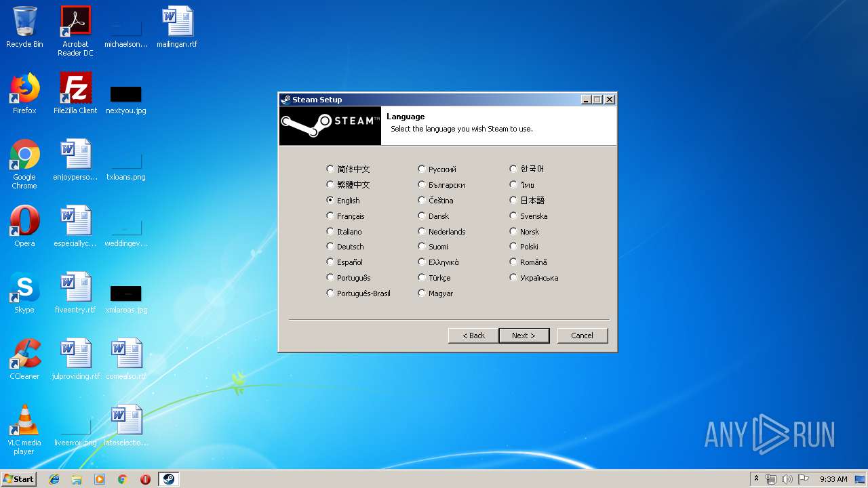Select the Português language option
Screen dimensions: 868x488
[349, 278]
